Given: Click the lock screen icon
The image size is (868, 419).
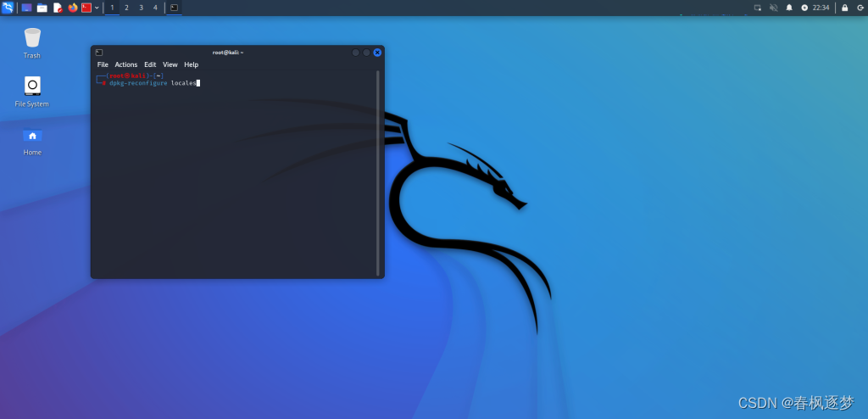Looking at the screenshot, I should 845,8.
